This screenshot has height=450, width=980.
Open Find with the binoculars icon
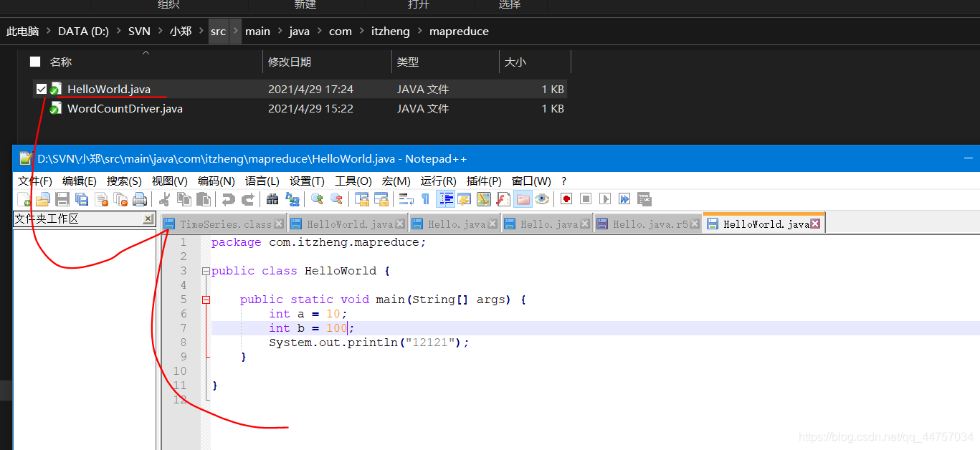272,199
